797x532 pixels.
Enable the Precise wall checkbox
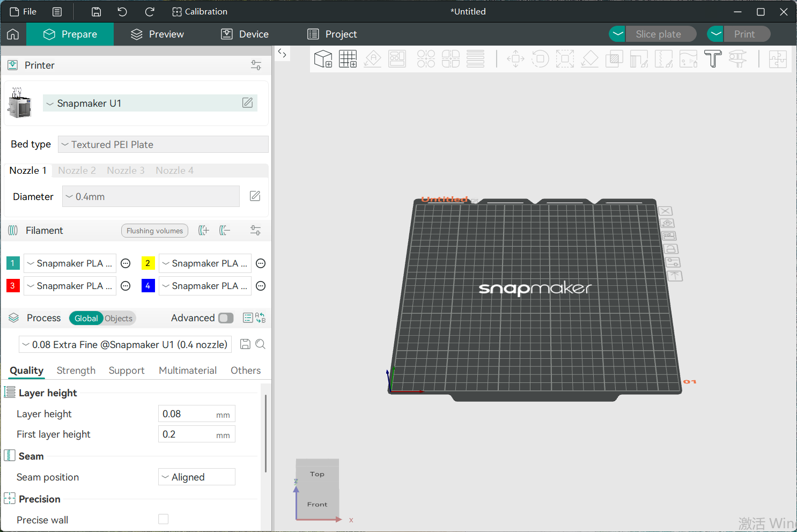point(164,519)
